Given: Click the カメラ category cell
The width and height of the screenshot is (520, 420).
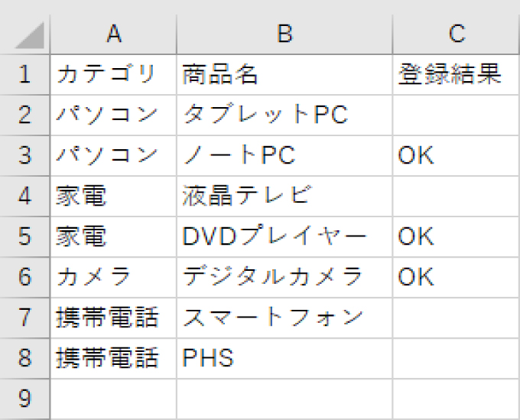Looking at the screenshot, I should pyautogui.click(x=113, y=277).
